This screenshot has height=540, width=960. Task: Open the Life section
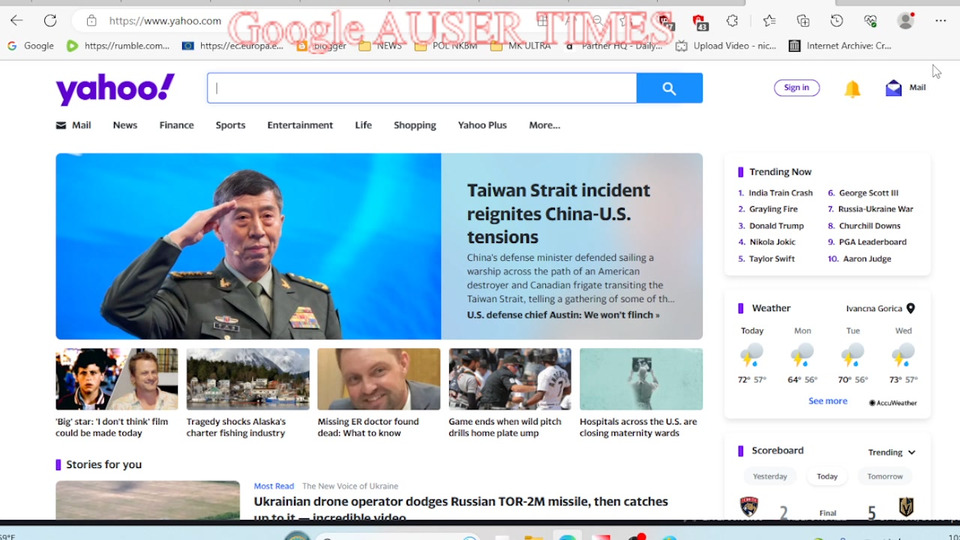pos(363,125)
